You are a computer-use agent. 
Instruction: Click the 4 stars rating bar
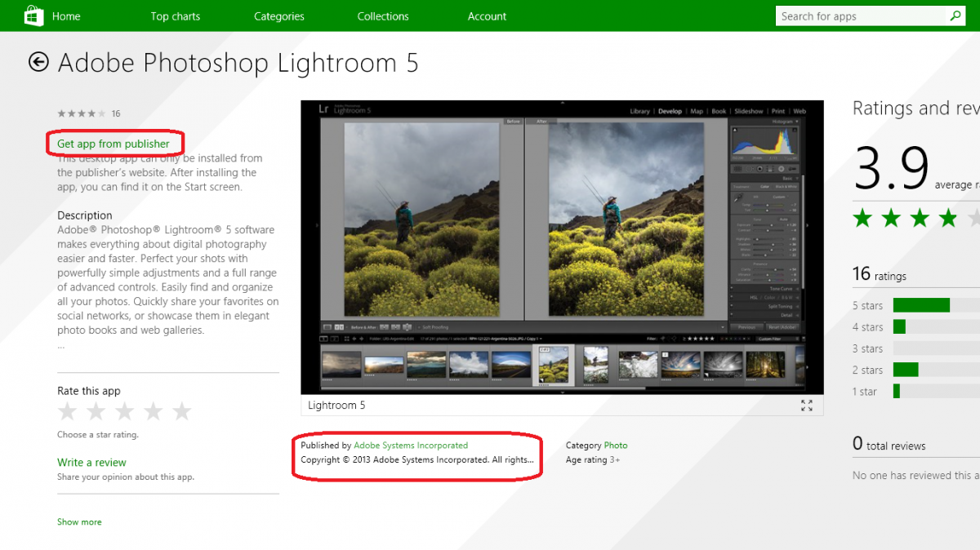pos(936,326)
